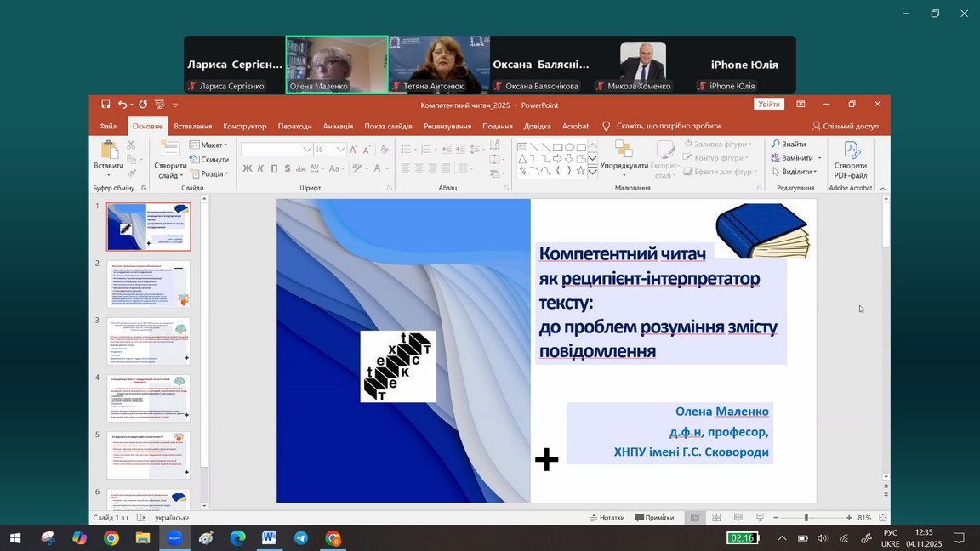Toggle the Comments (Примітки) pane
Viewport: 980px width, 551px height.
click(x=653, y=518)
